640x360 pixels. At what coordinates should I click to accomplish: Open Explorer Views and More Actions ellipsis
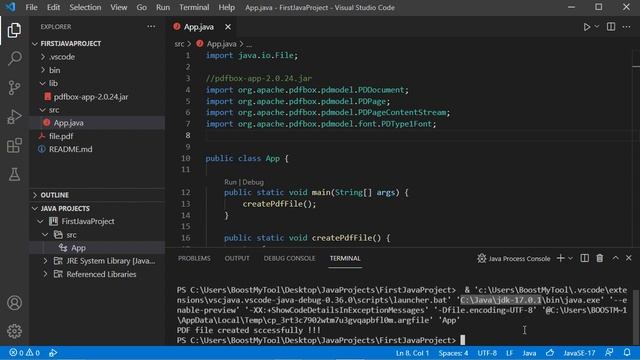(151, 27)
